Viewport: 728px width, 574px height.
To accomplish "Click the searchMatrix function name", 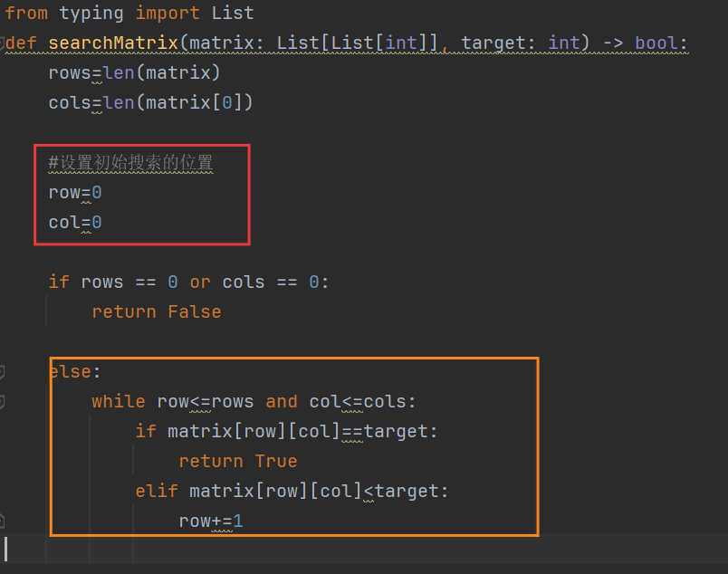I will pyautogui.click(x=113, y=43).
